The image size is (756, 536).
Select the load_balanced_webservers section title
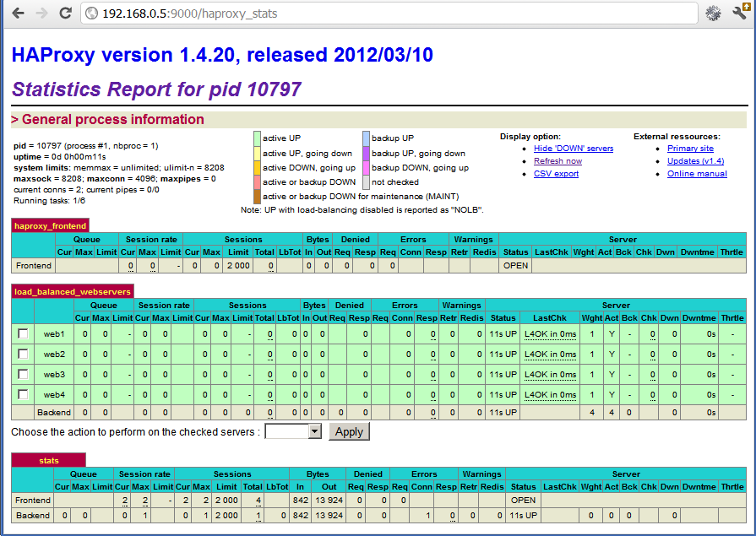73,291
